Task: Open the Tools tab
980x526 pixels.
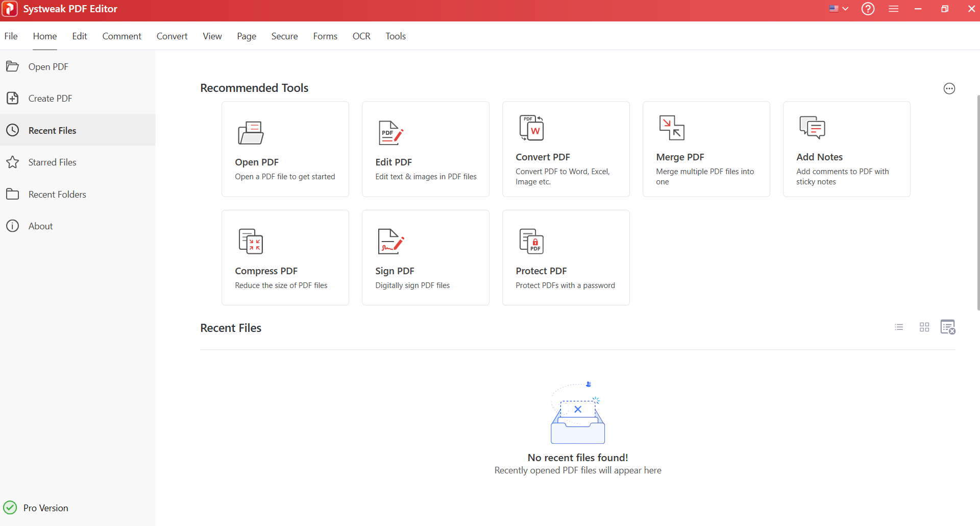Action: [396, 36]
